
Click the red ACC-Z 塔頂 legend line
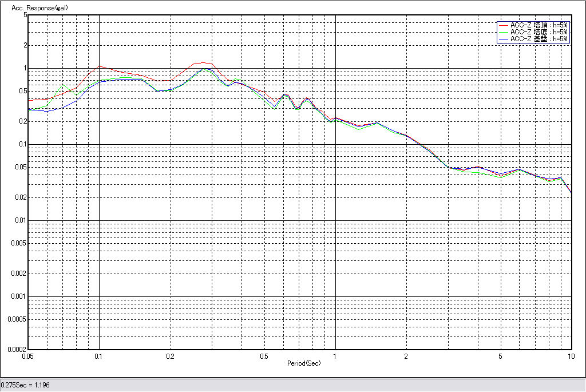[x=503, y=25]
